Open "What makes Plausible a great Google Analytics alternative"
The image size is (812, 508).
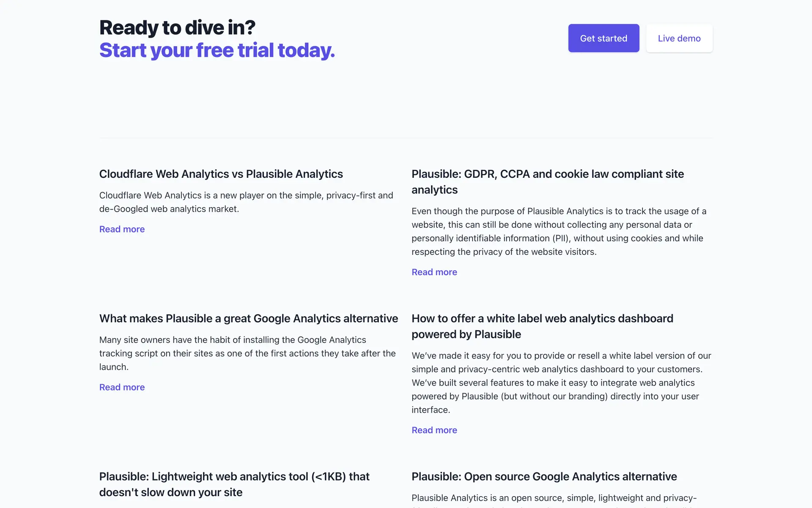coord(249,318)
